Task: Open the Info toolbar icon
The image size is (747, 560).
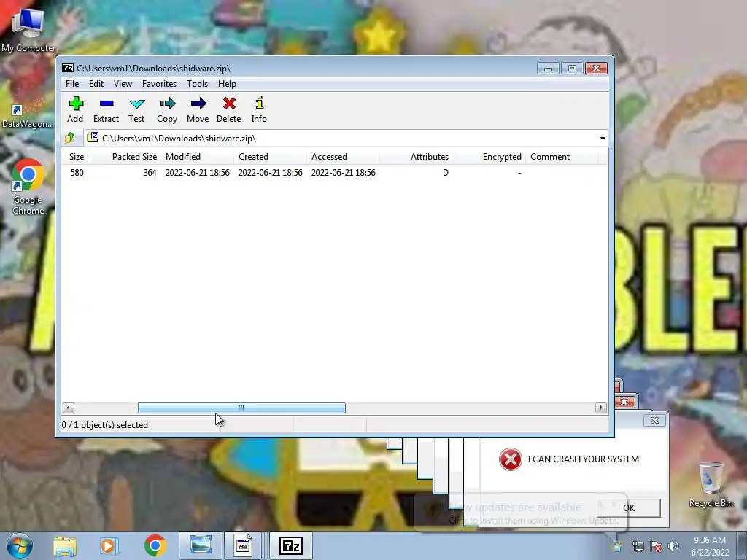Action: click(259, 109)
